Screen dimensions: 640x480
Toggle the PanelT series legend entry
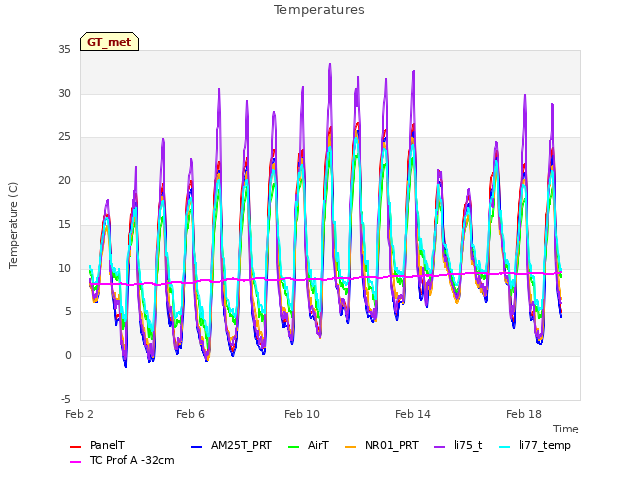pyautogui.click(x=98, y=445)
